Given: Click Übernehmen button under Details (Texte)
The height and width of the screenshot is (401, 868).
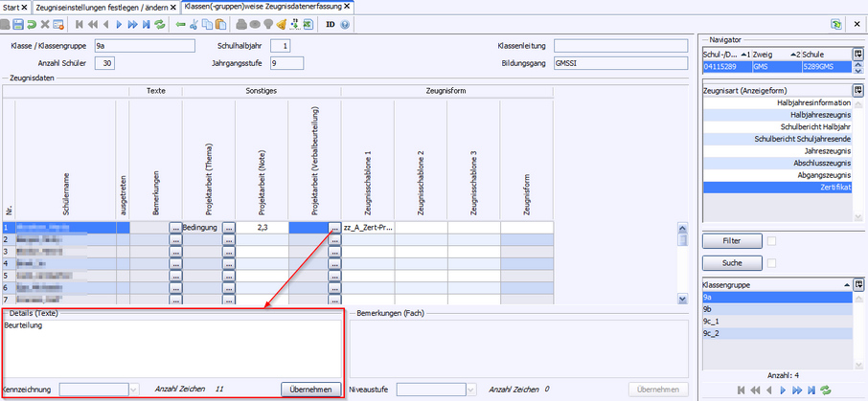Looking at the screenshot, I should coord(310,390).
